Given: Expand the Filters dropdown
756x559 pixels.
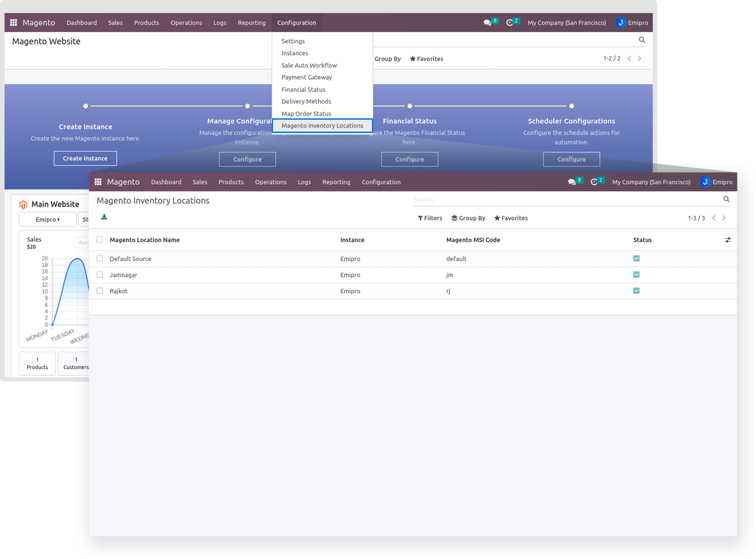Looking at the screenshot, I should tap(430, 218).
